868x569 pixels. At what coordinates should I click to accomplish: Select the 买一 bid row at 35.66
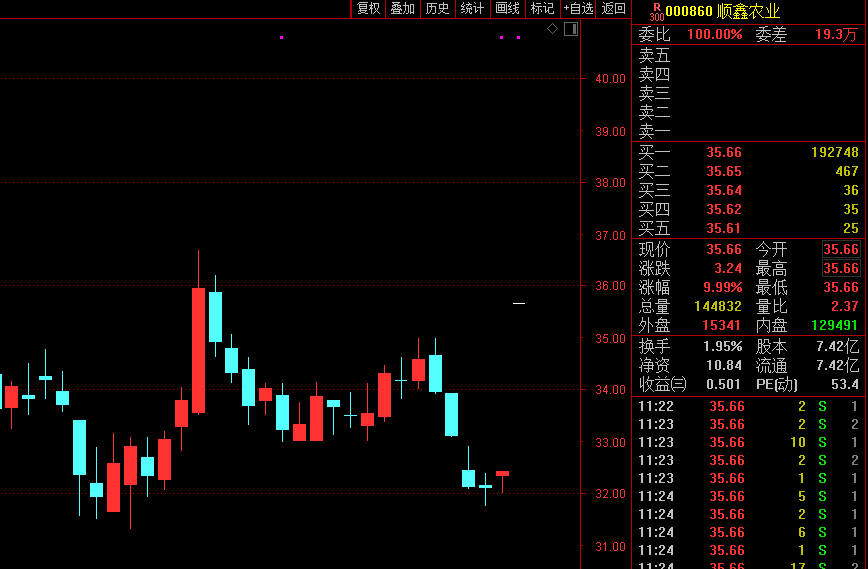point(748,153)
